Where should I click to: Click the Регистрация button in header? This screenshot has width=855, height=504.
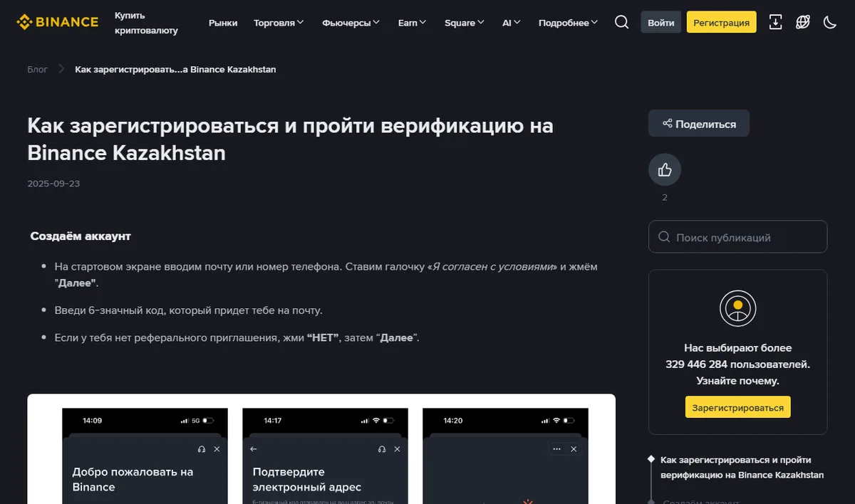point(721,22)
